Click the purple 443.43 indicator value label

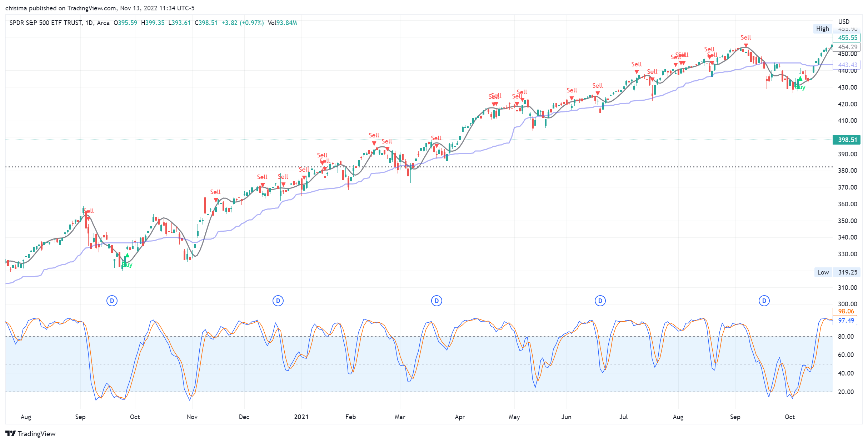(847, 65)
